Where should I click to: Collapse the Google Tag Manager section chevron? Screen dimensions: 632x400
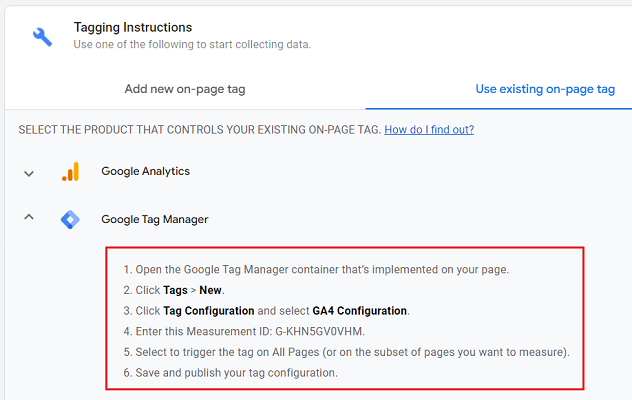[29, 217]
